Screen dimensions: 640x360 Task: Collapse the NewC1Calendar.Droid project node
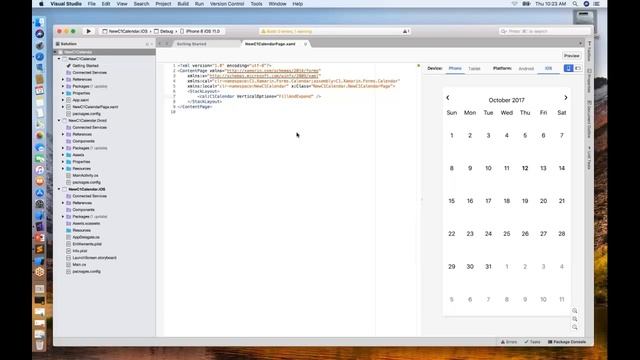click(59, 120)
